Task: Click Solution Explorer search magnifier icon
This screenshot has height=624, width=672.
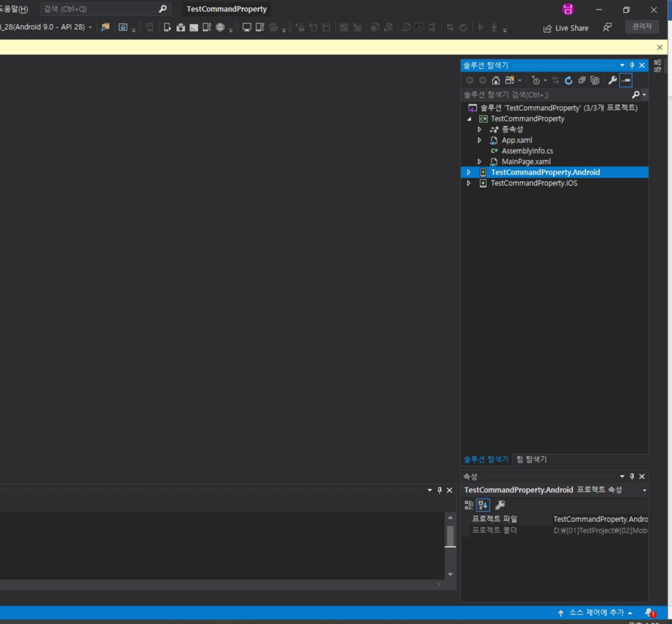Action: (636, 94)
